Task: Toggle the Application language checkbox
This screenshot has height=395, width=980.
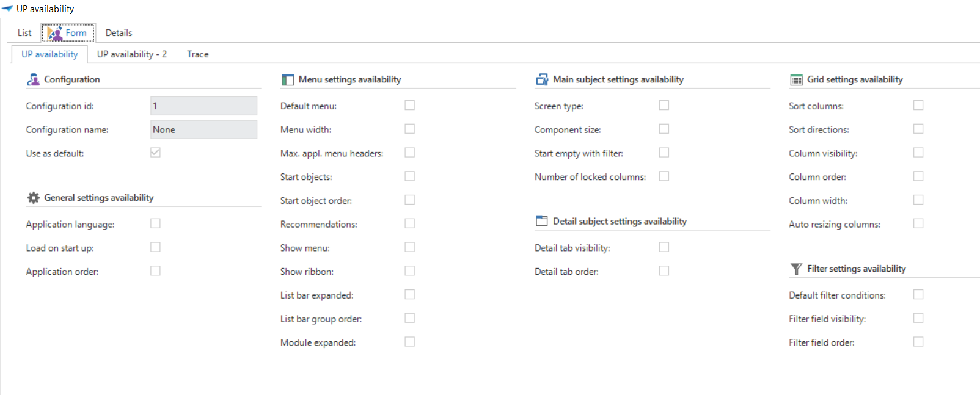Action: pos(155,223)
